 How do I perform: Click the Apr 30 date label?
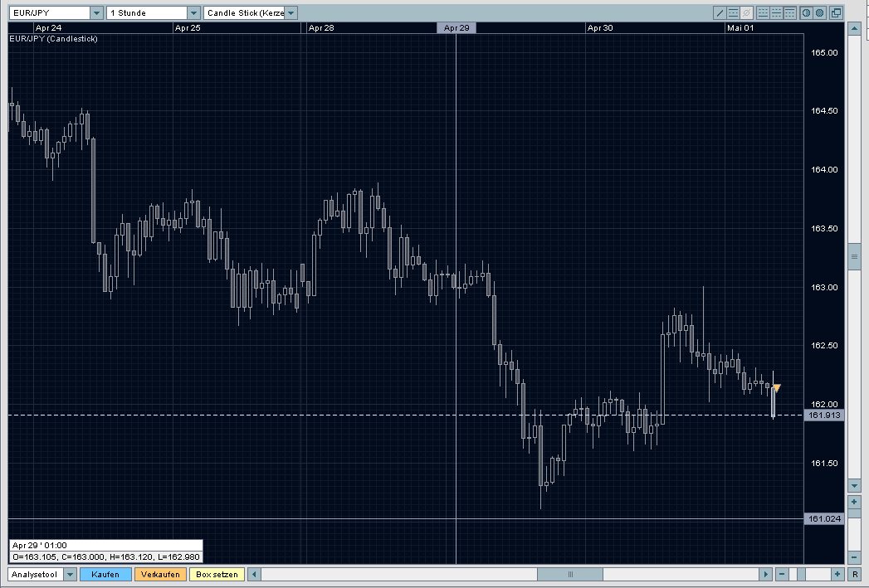(x=600, y=27)
